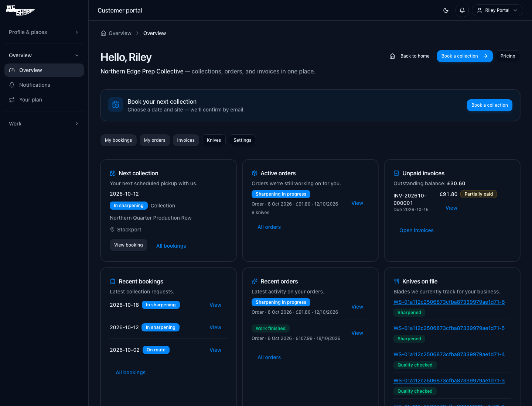This screenshot has width=532, height=406.
Task: Open knife WS-01a112c2506873cfba87339979ae1d71-6
Action: (x=449, y=302)
